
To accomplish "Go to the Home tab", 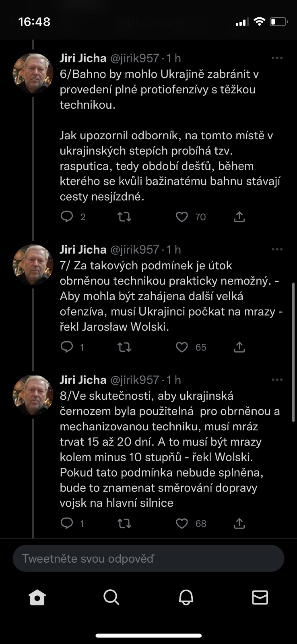I will pyautogui.click(x=37, y=598).
